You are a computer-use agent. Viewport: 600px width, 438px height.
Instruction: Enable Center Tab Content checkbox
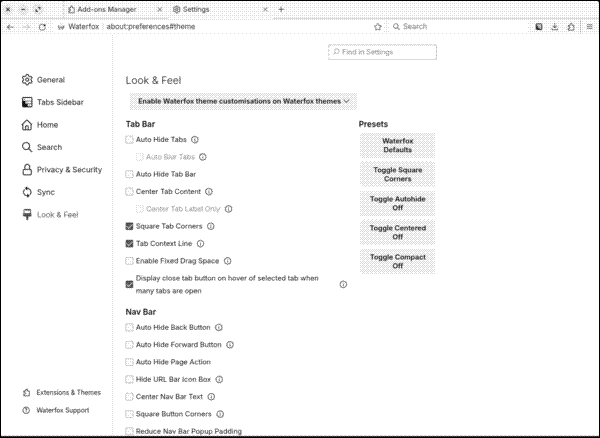click(x=129, y=191)
